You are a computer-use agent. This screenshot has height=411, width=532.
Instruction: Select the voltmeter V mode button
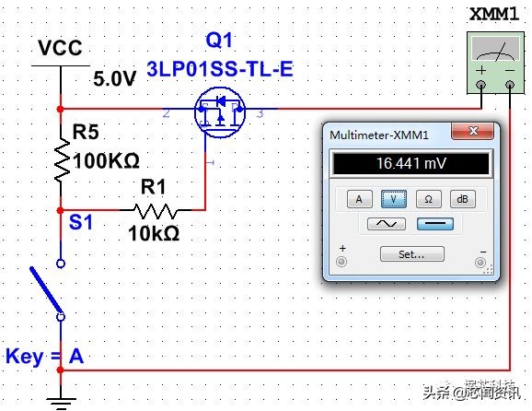[x=394, y=199]
